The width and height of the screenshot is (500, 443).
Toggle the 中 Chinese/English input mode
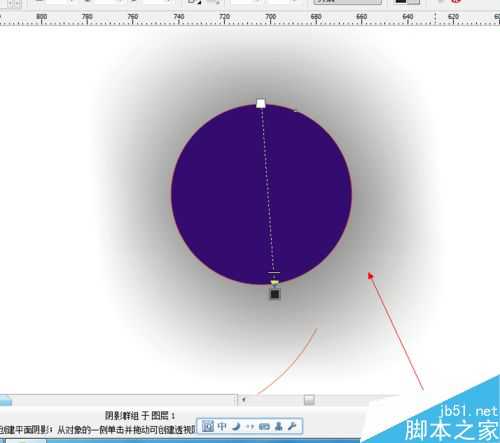[x=222, y=426]
